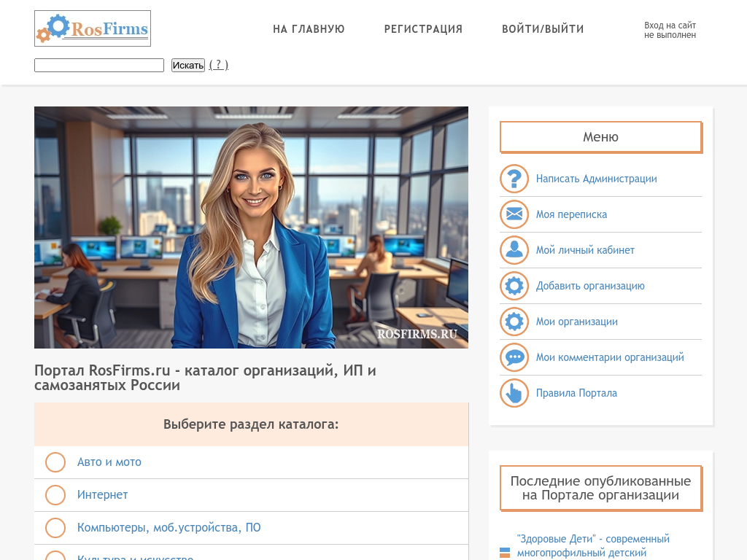This screenshot has height=560, width=747.
Task: Click the Портал RosFirms.ru page title
Action: (205, 378)
